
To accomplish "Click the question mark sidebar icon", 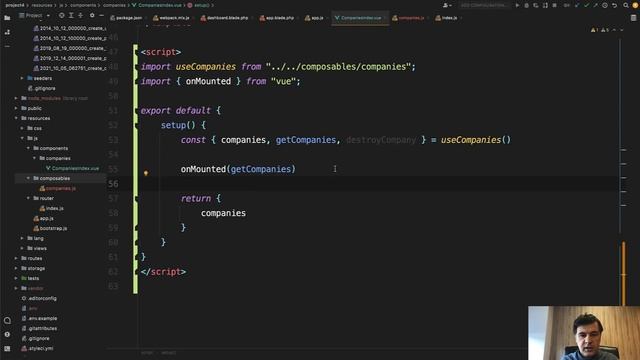I will click(x=7, y=334).
